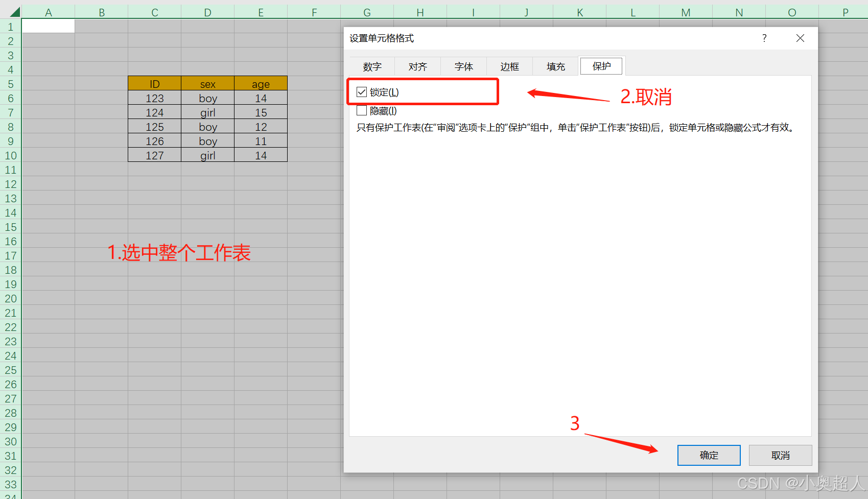
Task: Select cell containing 124
Action: [155, 112]
